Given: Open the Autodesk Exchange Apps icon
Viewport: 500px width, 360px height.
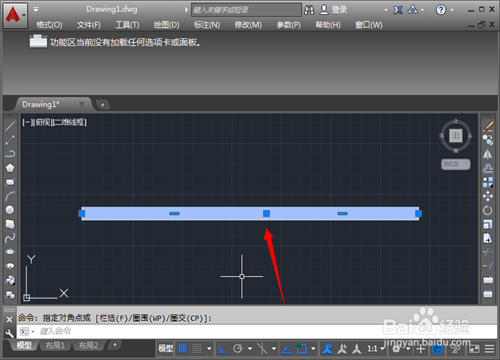Looking at the screenshot, I should [x=398, y=10].
